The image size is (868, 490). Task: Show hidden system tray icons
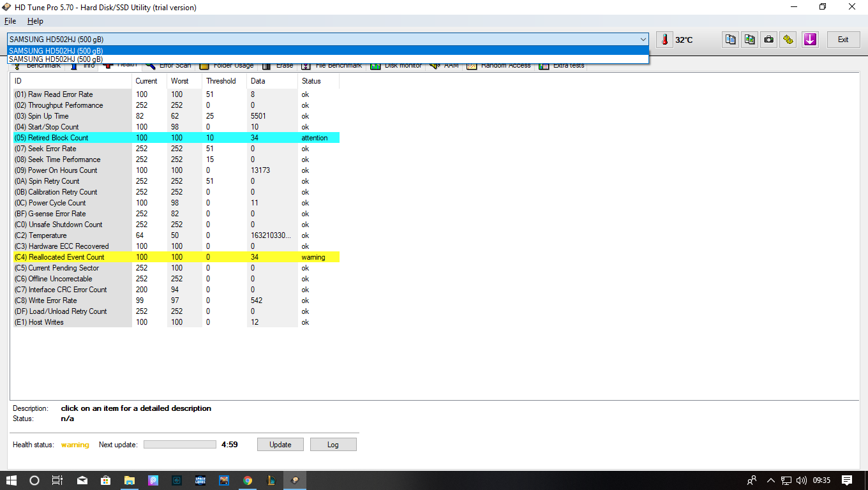coord(770,480)
